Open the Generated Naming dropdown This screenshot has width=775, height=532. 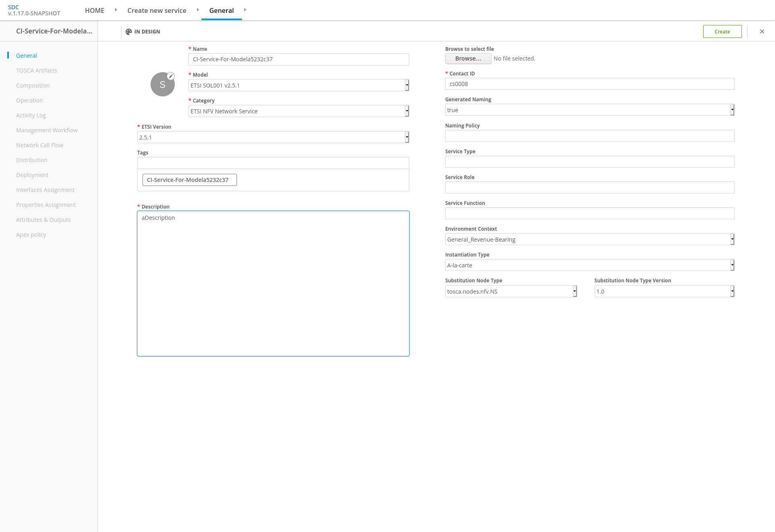tap(590, 110)
